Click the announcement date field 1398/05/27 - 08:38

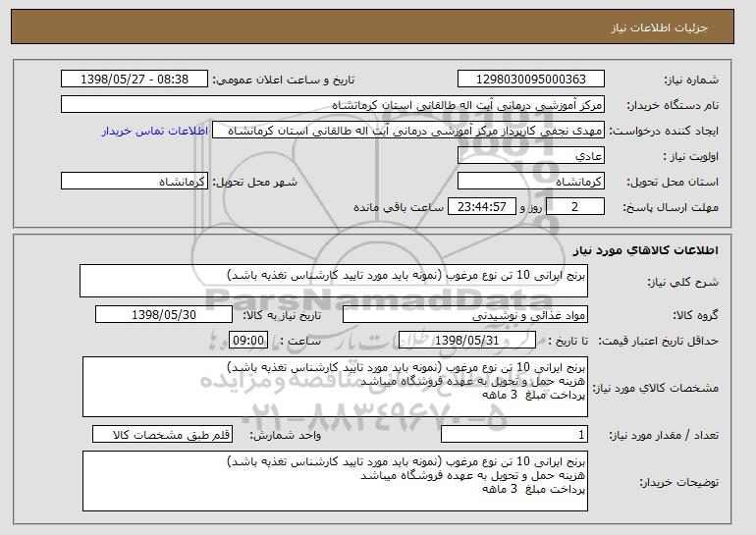click(x=135, y=80)
